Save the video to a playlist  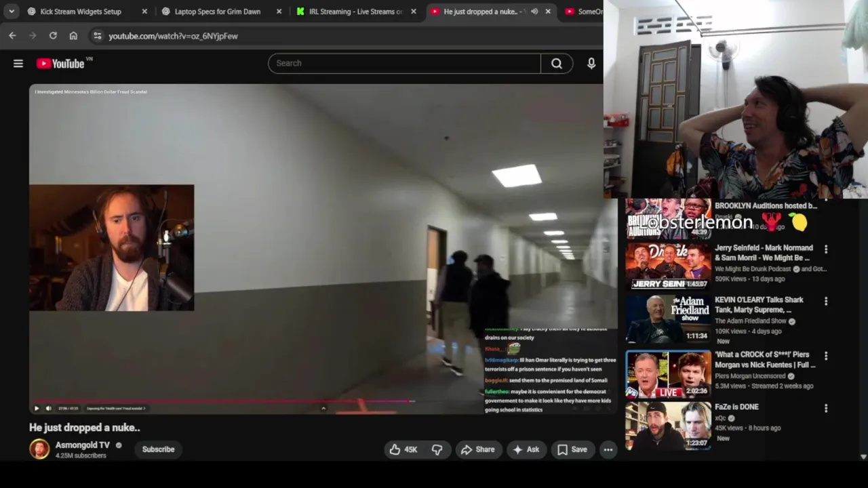572,449
